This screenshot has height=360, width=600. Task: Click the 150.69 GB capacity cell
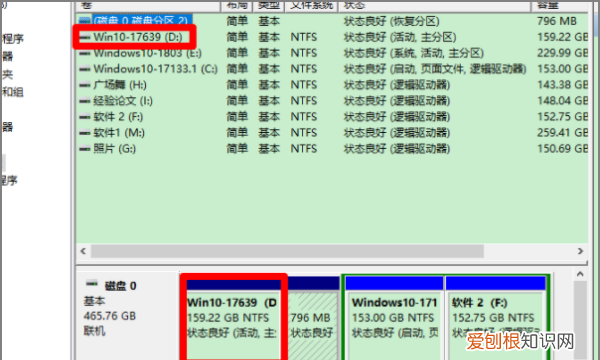(562, 149)
